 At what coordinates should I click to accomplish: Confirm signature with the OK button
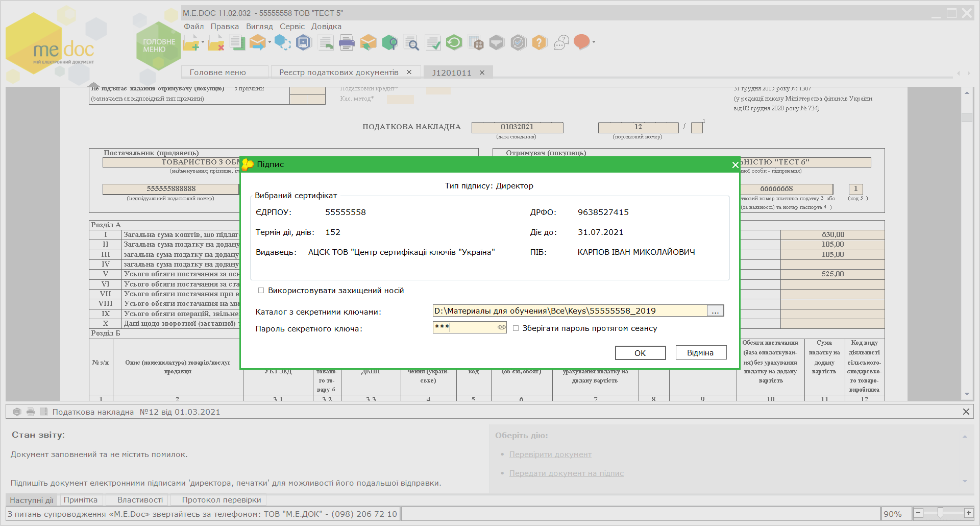(x=640, y=353)
